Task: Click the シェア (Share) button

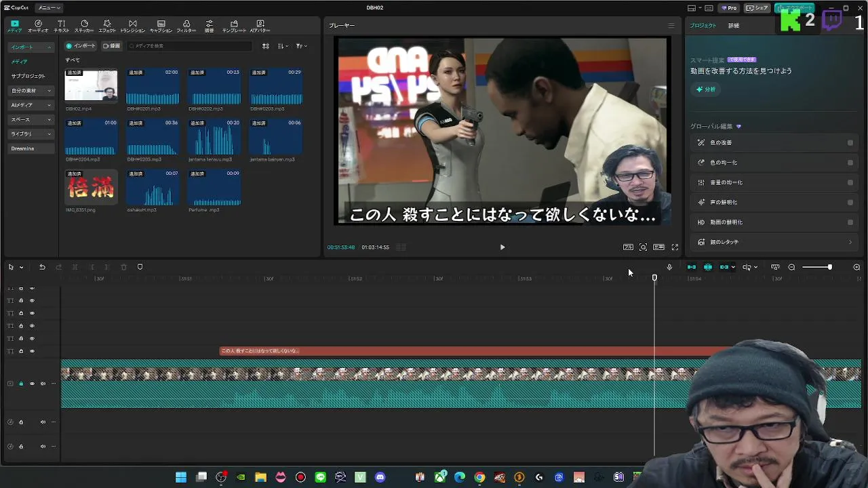Action: (757, 8)
